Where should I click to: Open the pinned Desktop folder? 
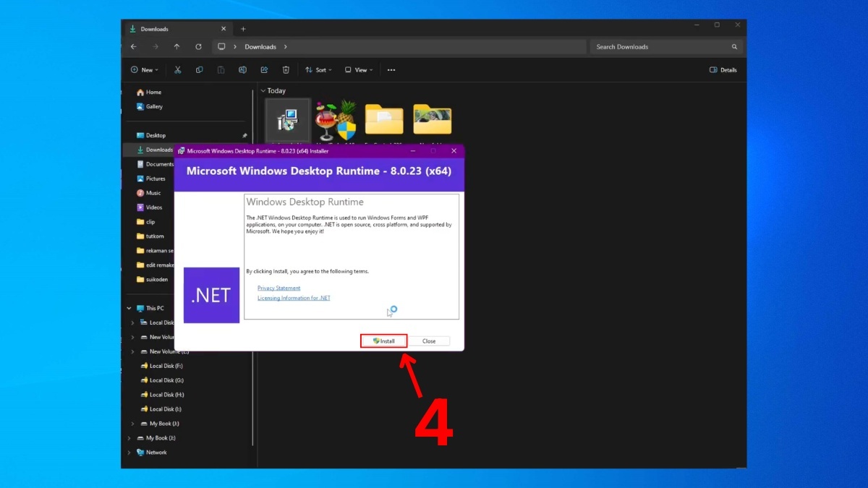[x=151, y=135]
